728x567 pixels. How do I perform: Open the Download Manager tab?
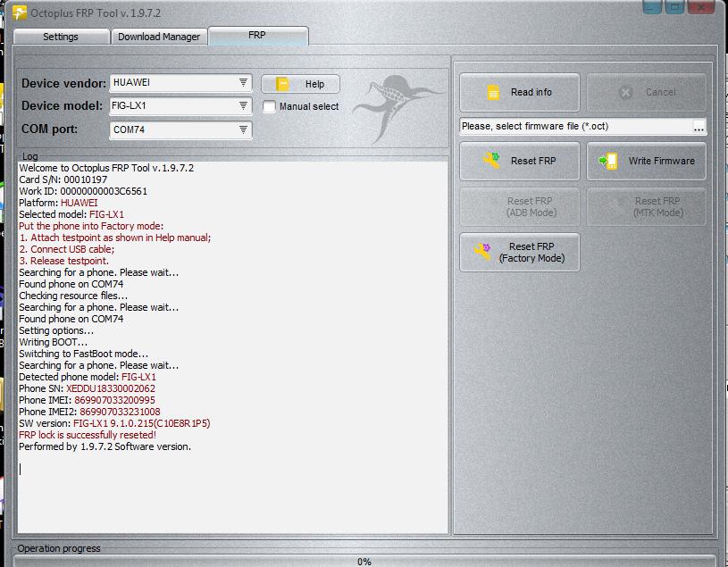pos(159,37)
